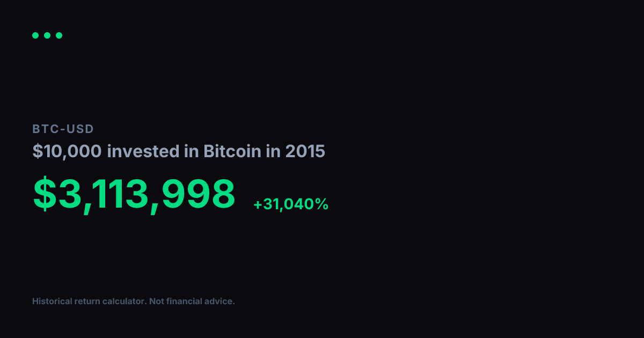This screenshot has height=338, width=644.
Task: Click the middle green dot
Action: coord(47,35)
